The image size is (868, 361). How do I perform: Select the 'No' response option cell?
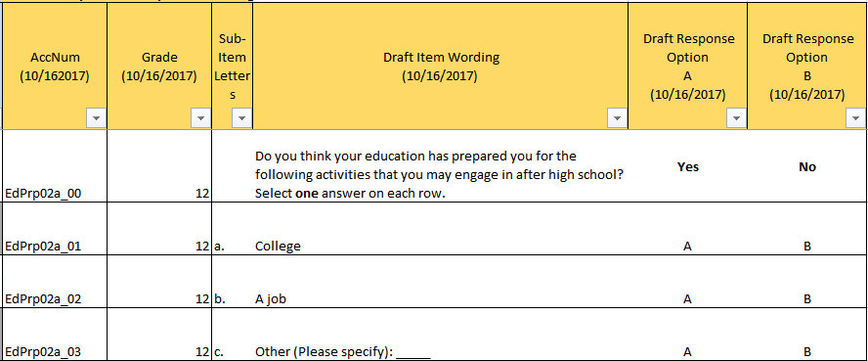tap(807, 166)
